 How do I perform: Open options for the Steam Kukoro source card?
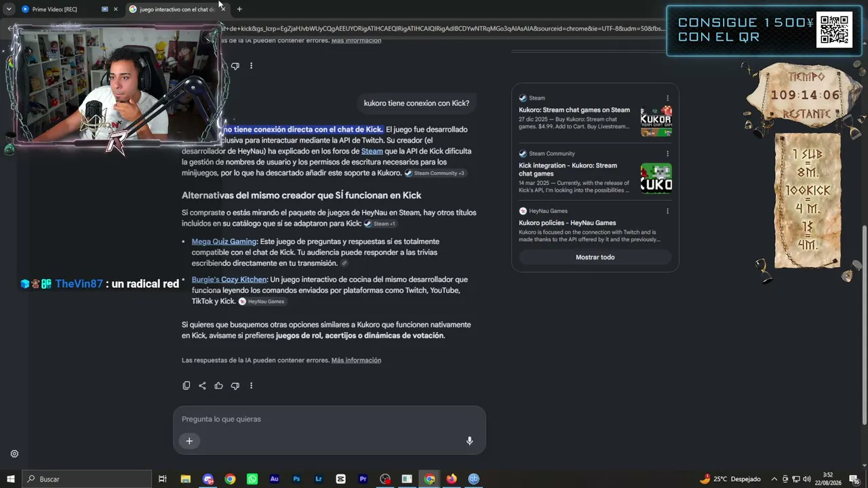tap(667, 98)
